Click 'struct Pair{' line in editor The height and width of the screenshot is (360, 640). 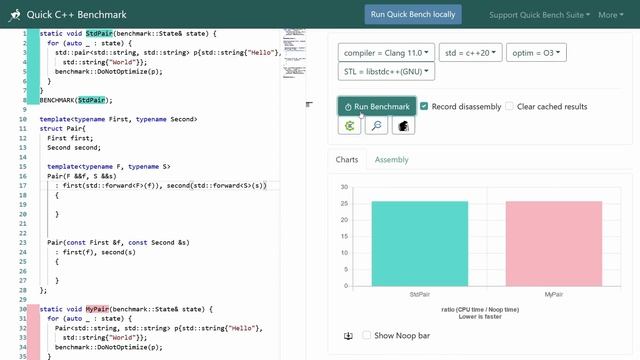click(62, 129)
